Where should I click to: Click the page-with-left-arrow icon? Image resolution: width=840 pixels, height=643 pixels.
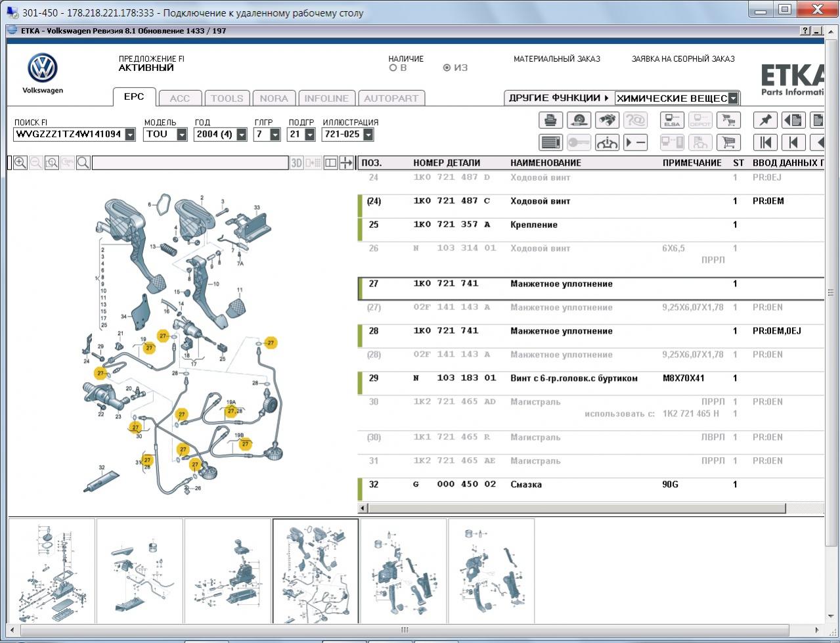[793, 120]
